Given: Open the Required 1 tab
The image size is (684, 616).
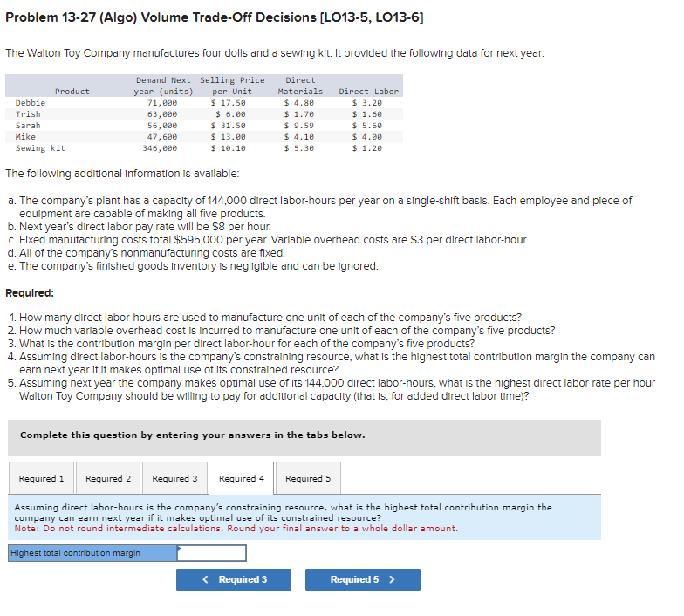Looking at the screenshot, I should [41, 478].
